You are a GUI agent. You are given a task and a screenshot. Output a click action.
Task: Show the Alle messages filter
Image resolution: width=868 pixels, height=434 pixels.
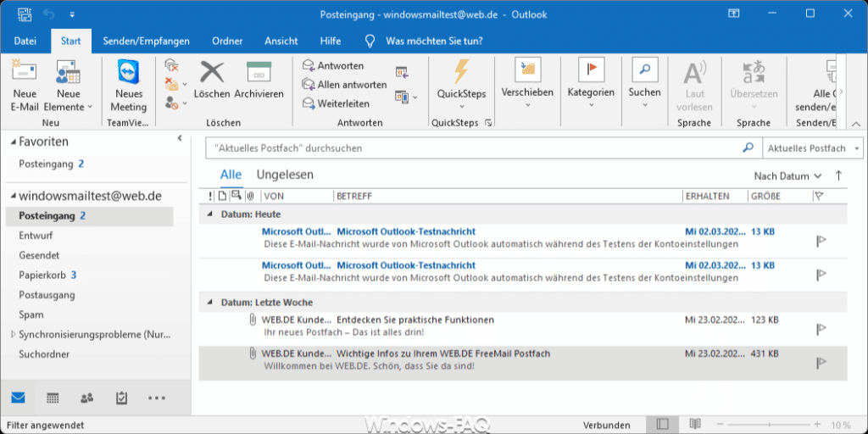click(231, 175)
